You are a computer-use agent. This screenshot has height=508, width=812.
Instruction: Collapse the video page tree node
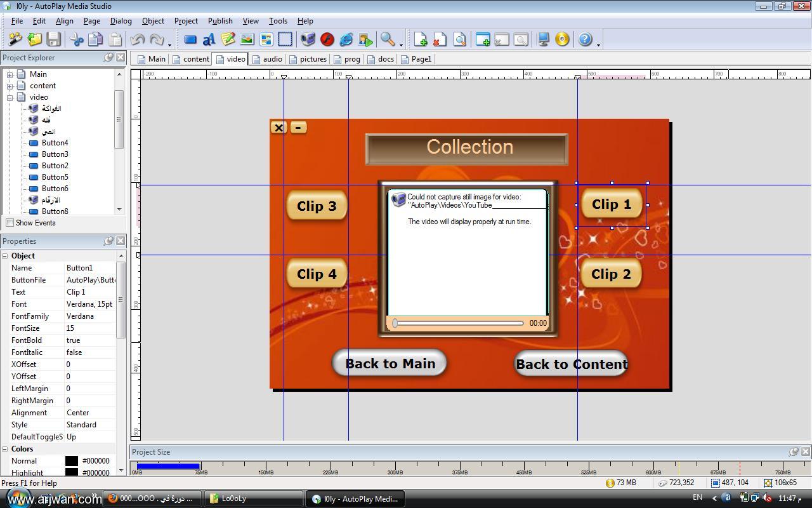[x=10, y=97]
